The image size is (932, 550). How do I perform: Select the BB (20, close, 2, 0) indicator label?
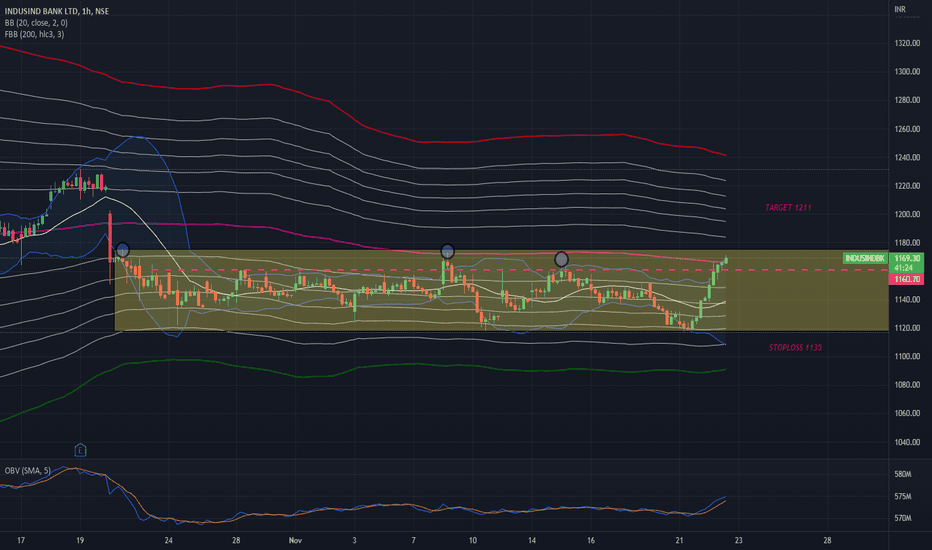point(36,23)
